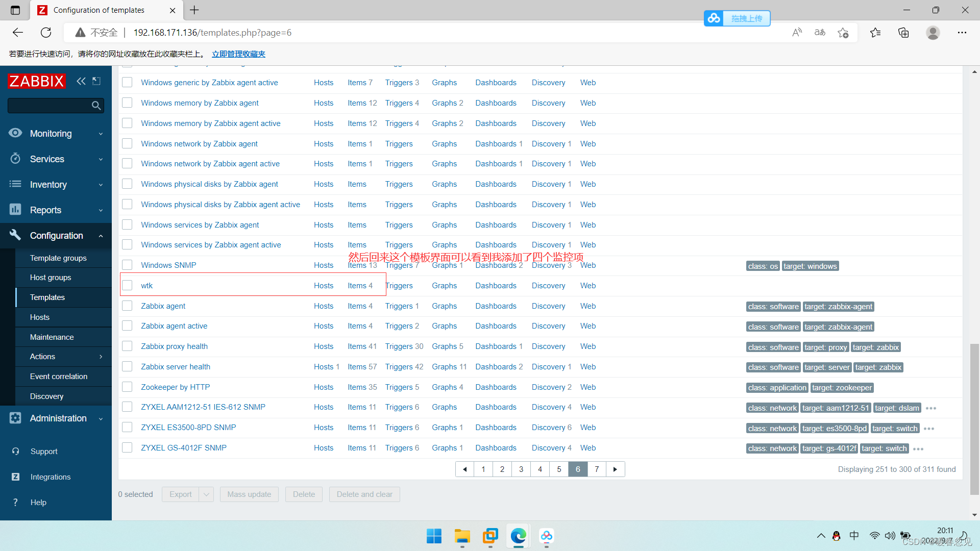Collapse the Zabbix sidebar with double-chevron icon

click(81, 81)
